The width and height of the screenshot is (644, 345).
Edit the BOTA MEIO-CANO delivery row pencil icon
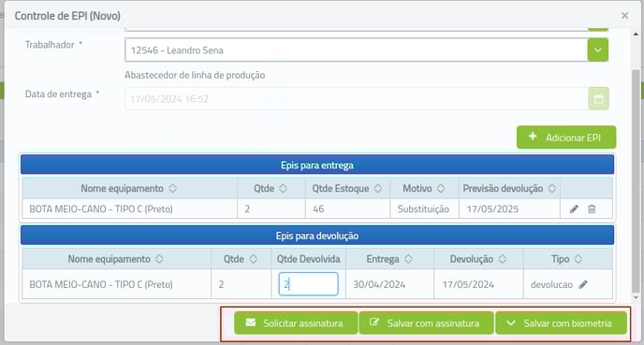click(x=574, y=209)
